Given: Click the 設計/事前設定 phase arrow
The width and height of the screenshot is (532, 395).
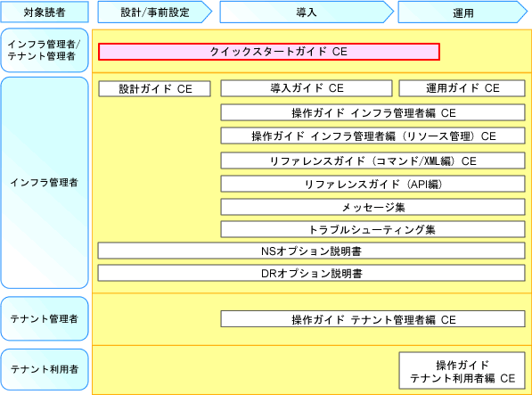Looking at the screenshot, I should coord(155,12).
